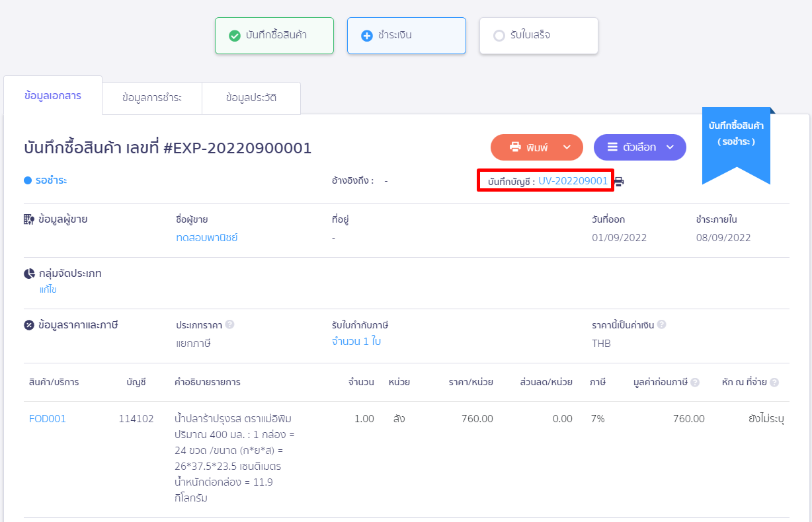Click the pie chart icon beside กลุ่มจัดประเภท
The width and height of the screenshot is (812, 522).
pos(29,274)
